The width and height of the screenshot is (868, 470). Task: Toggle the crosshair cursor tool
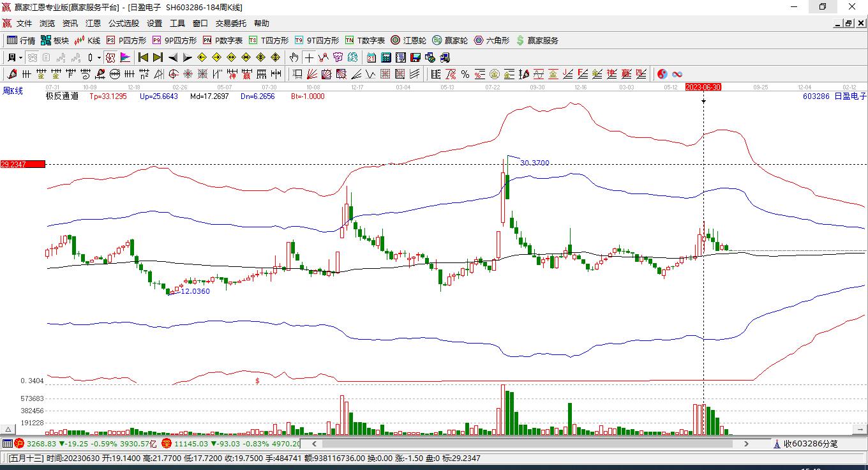click(309, 57)
